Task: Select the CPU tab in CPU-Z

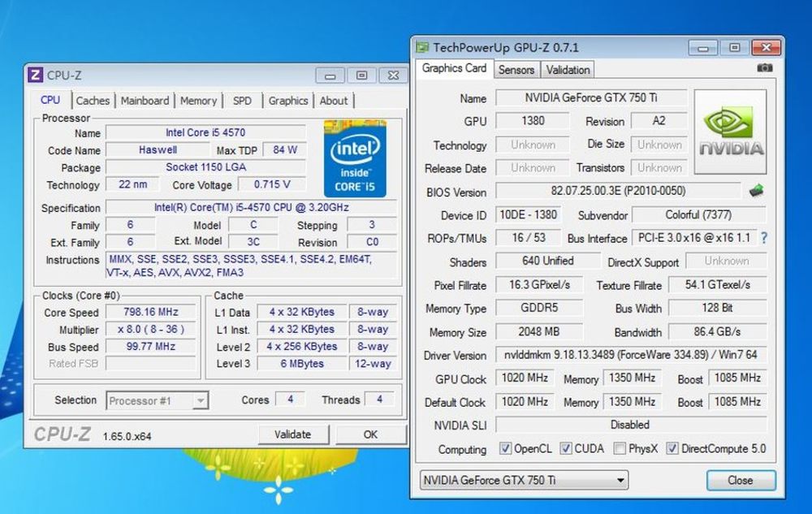Action: 50,100
